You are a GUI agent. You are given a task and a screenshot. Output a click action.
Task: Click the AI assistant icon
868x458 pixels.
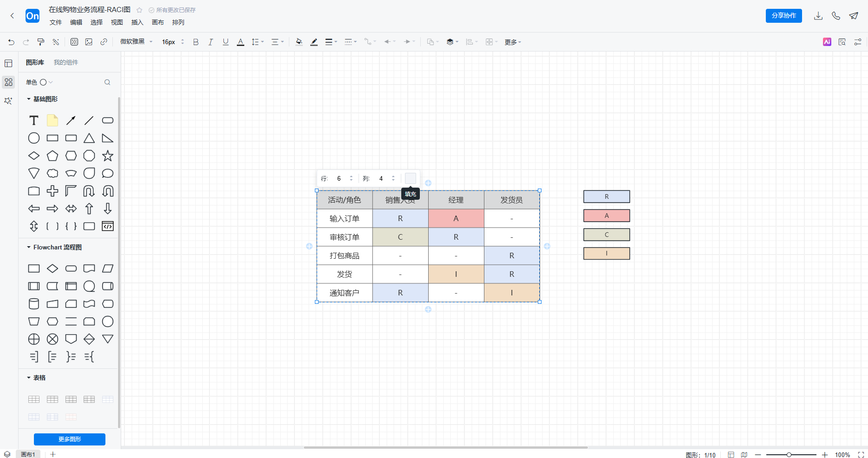(827, 42)
